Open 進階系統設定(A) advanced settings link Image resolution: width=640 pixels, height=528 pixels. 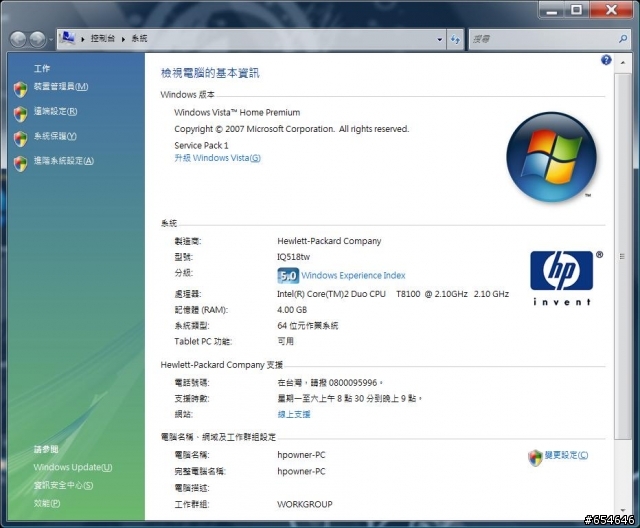[x=63, y=161]
